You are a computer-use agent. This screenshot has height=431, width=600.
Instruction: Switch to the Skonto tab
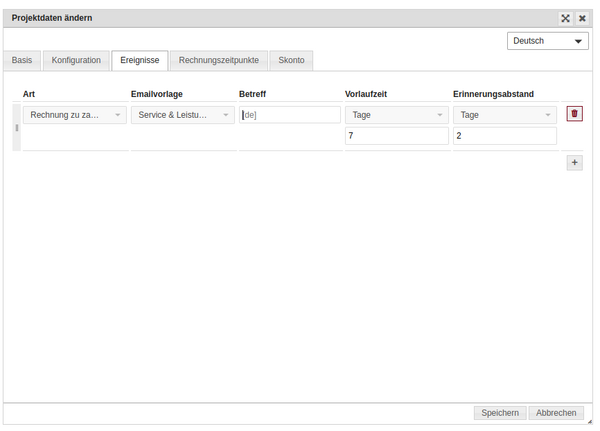click(x=292, y=61)
